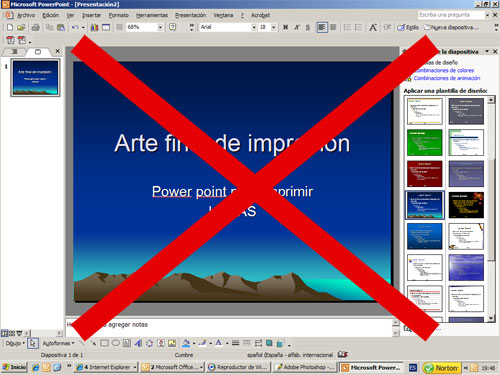Insert WordArt from drawing toolbar
Image resolution: width=500 pixels, height=375 pixels.
click(x=138, y=343)
